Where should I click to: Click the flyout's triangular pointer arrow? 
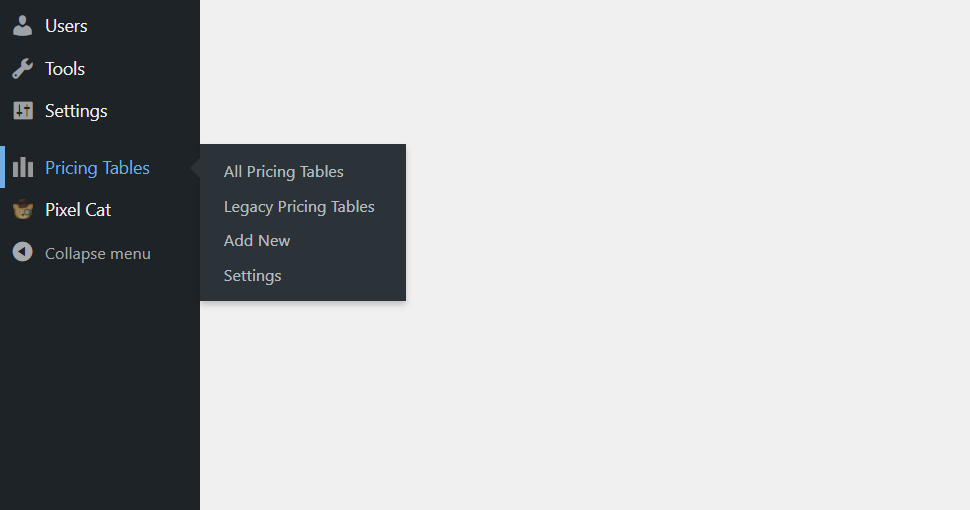coord(195,167)
